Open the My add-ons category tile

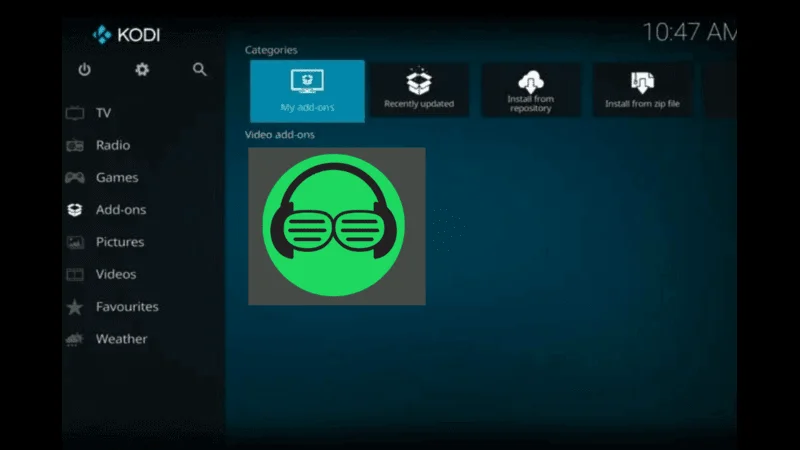click(x=307, y=91)
